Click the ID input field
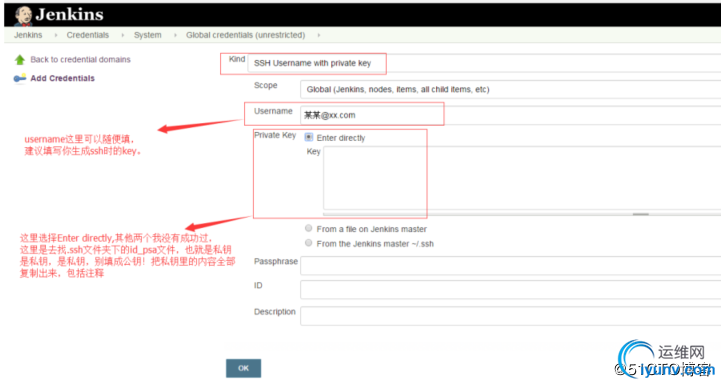Viewport: 721px width, 386px height. 510,290
